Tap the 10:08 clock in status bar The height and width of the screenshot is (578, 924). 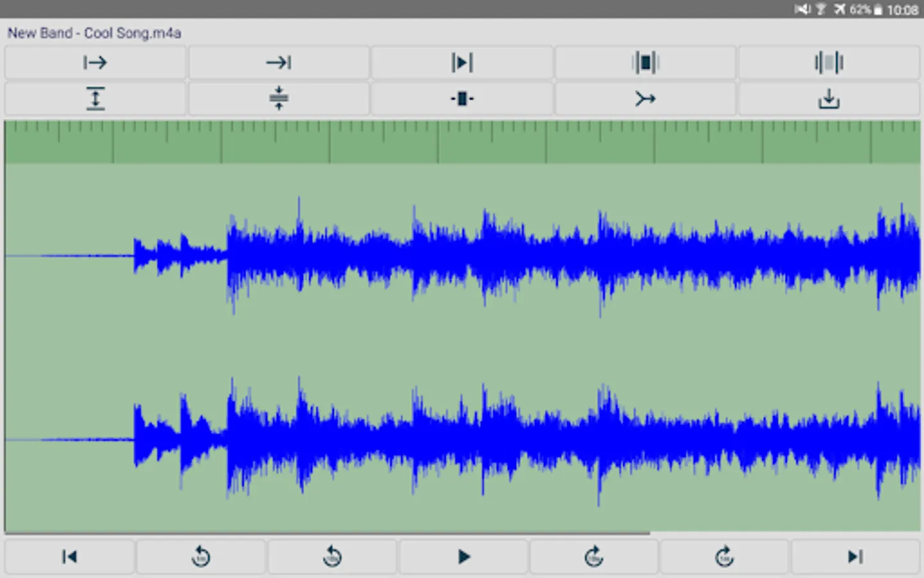(903, 10)
